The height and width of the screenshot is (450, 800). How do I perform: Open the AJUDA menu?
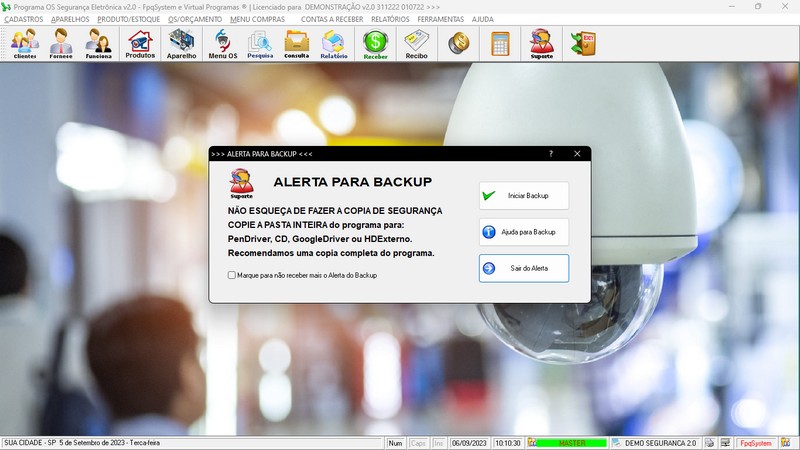[x=483, y=19]
